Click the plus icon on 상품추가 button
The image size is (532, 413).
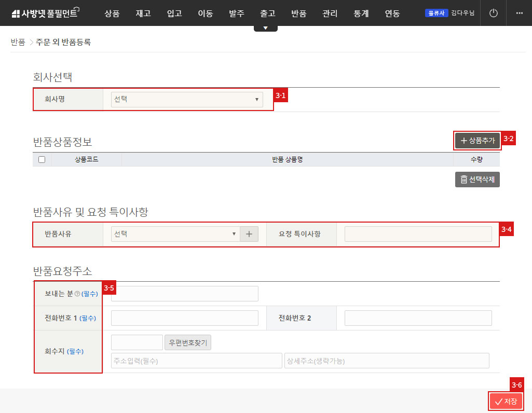coord(465,140)
